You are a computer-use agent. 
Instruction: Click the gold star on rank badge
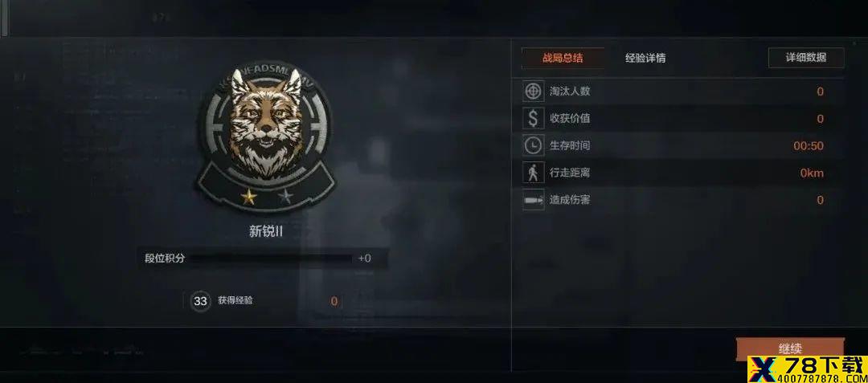(x=248, y=196)
